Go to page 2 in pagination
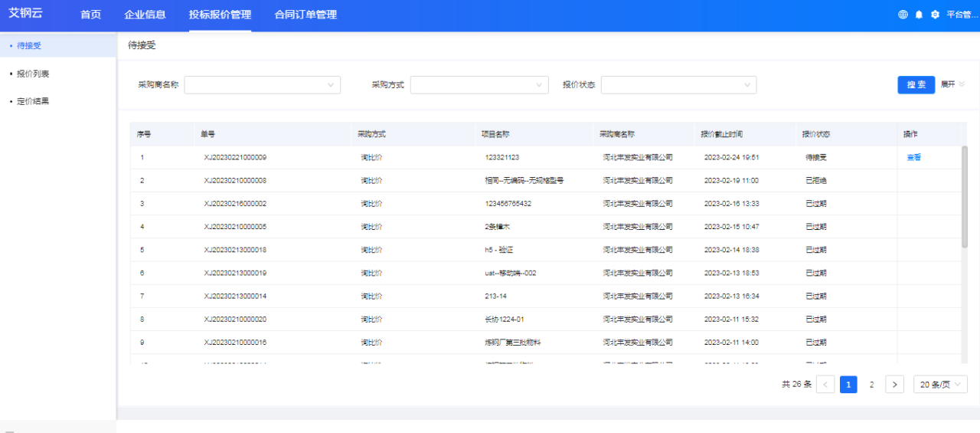 coord(871,385)
